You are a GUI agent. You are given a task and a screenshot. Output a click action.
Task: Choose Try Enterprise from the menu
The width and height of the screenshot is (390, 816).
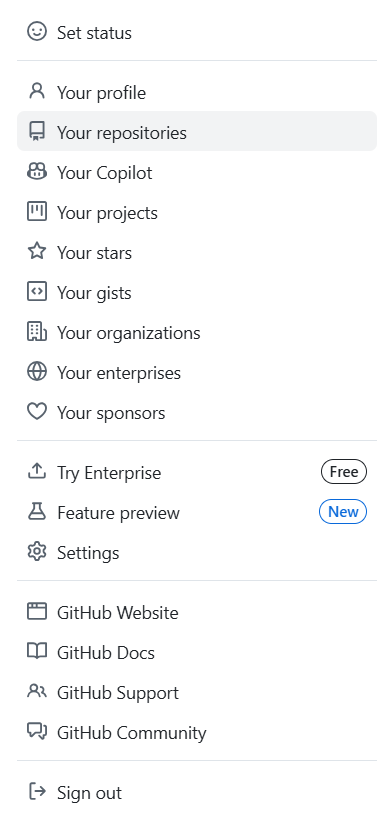[197, 473]
